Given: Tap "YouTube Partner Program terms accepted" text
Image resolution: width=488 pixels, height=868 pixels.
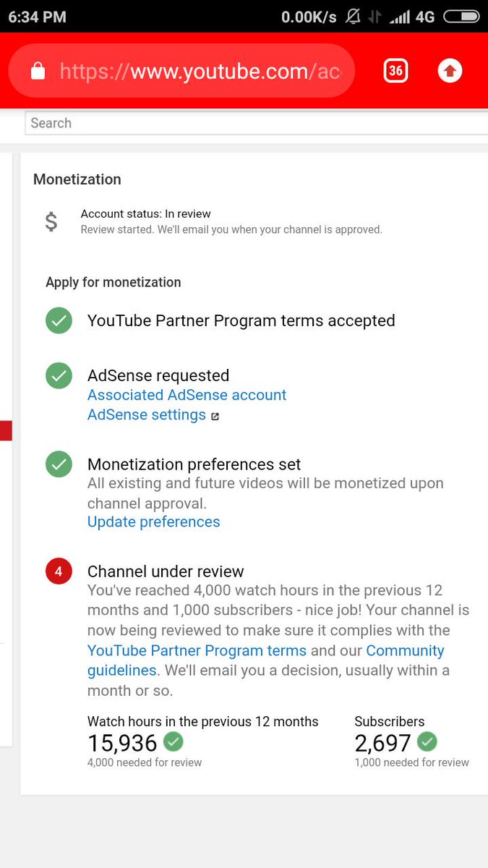Looking at the screenshot, I should pyautogui.click(x=241, y=320).
